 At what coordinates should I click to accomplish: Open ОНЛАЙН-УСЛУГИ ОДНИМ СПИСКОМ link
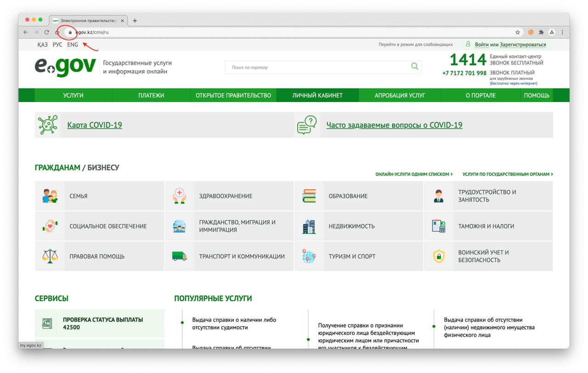pos(414,175)
